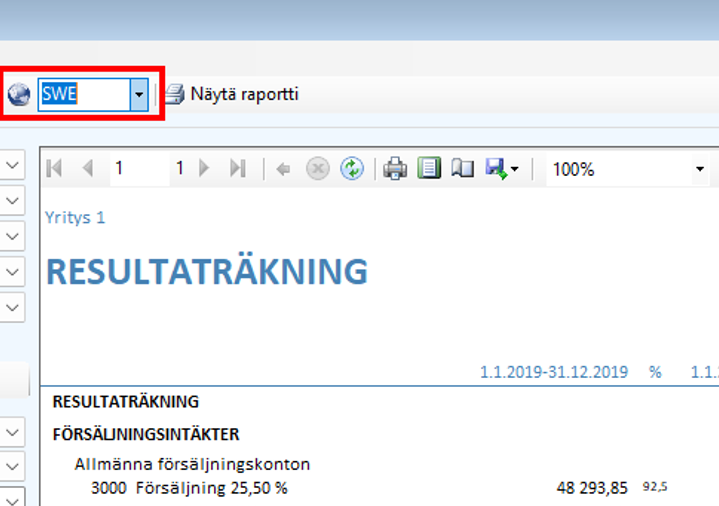Open left panel chevron beside report toolbar
Viewport: 719px width, 506px height.
13,167
